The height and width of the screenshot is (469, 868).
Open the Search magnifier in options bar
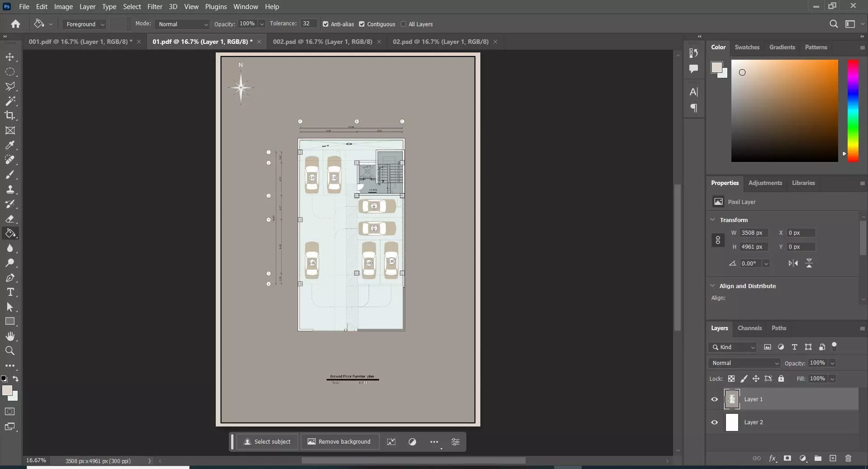834,24
